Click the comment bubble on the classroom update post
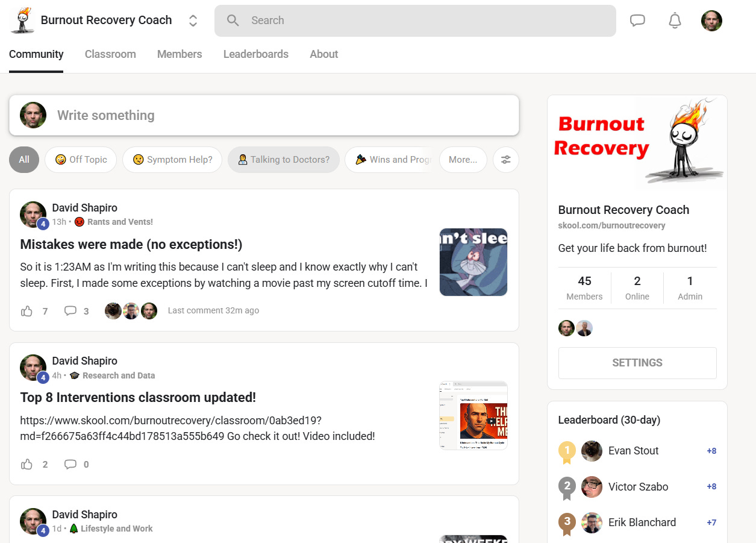 [70, 464]
